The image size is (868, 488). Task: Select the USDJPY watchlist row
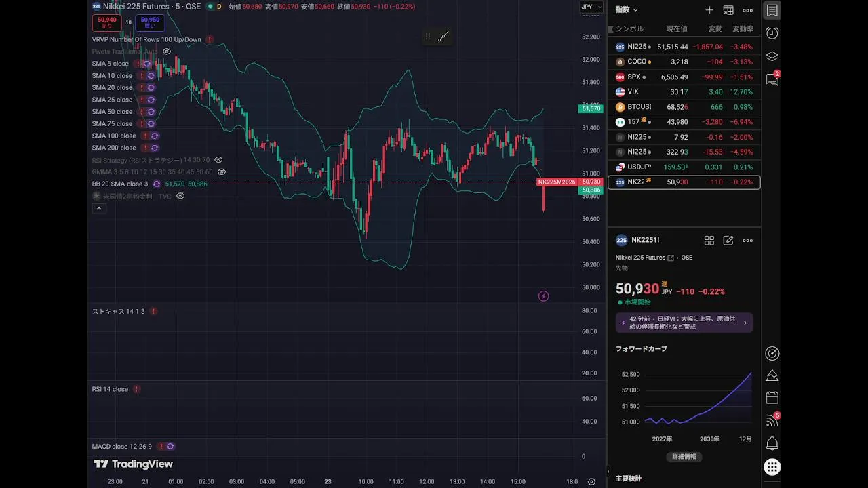point(684,167)
